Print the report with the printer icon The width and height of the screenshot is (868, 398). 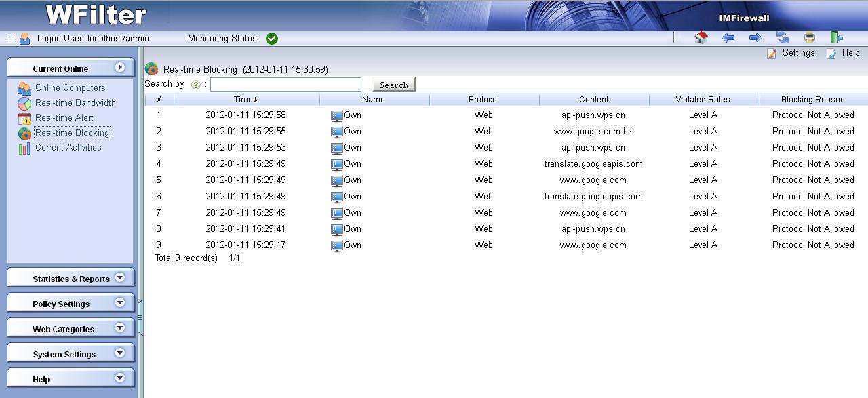click(x=809, y=38)
